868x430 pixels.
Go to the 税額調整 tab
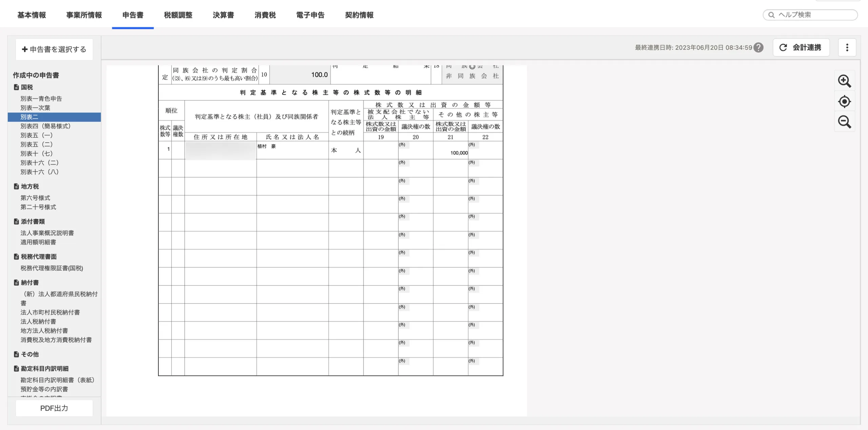(178, 15)
